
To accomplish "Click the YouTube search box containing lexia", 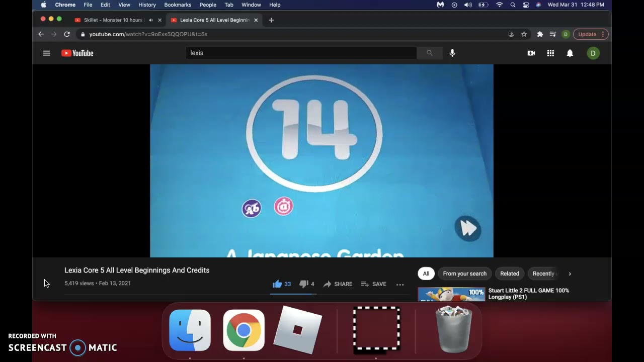I will pos(301,53).
